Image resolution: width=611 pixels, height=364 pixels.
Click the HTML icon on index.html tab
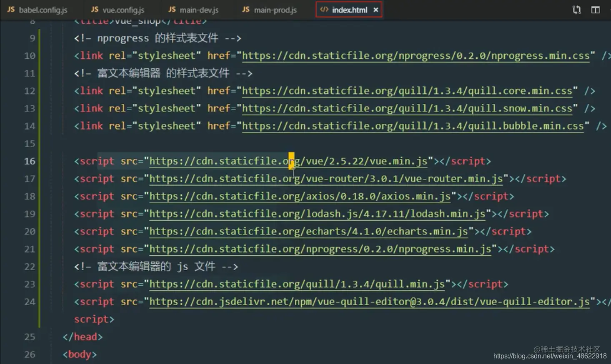click(x=325, y=9)
